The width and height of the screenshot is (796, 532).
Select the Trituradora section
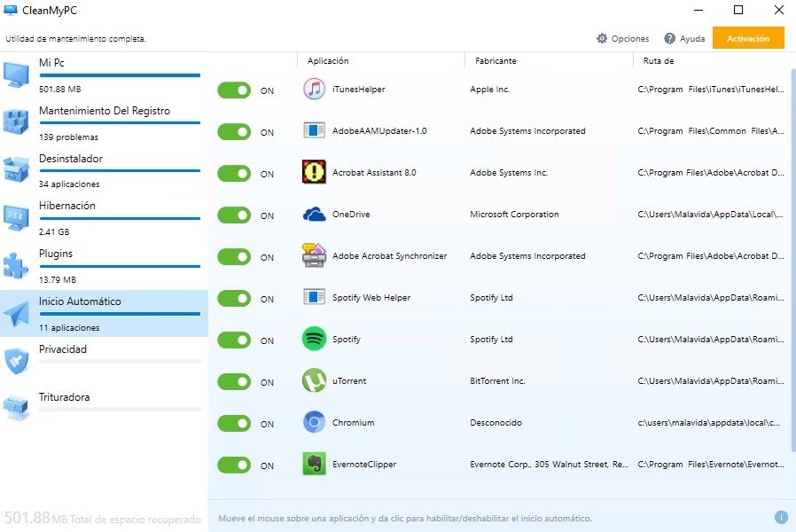(104, 409)
